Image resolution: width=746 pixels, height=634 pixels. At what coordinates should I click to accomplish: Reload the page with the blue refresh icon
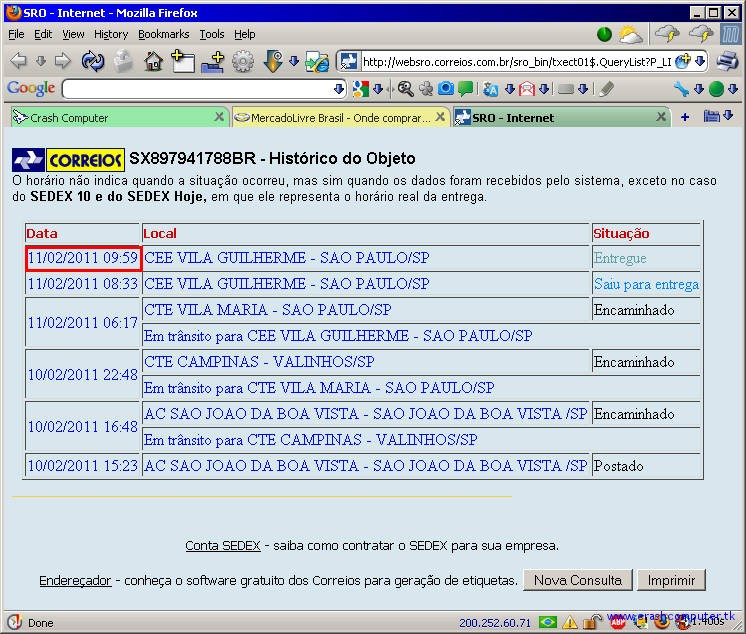[x=93, y=61]
